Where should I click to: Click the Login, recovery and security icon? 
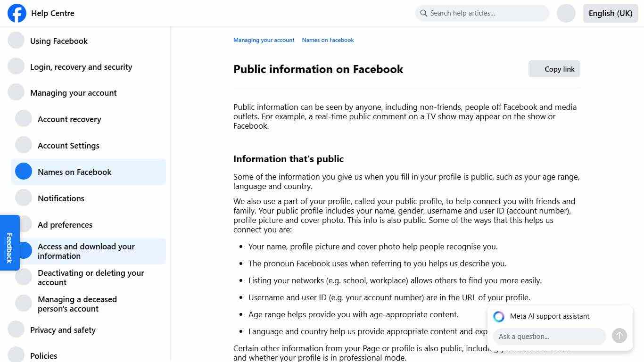point(16,66)
